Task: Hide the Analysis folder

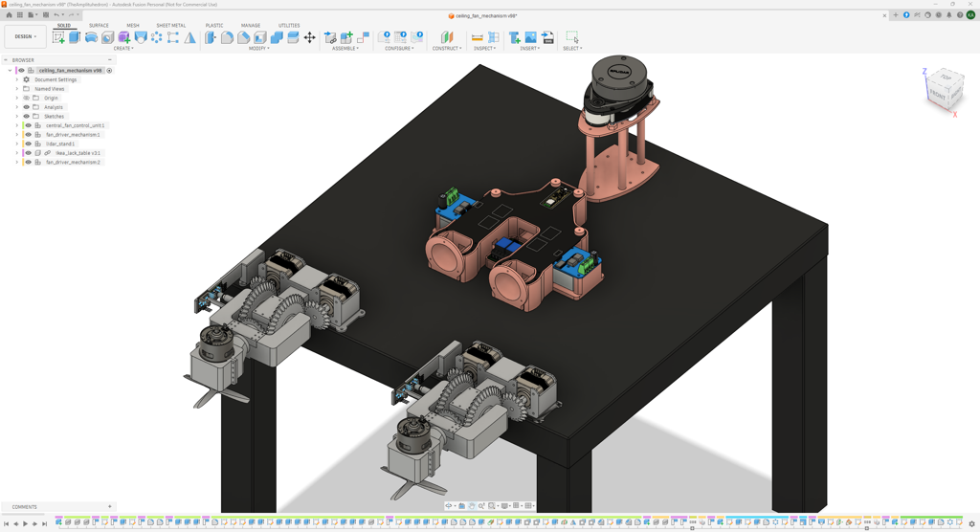Action: pyautogui.click(x=26, y=107)
